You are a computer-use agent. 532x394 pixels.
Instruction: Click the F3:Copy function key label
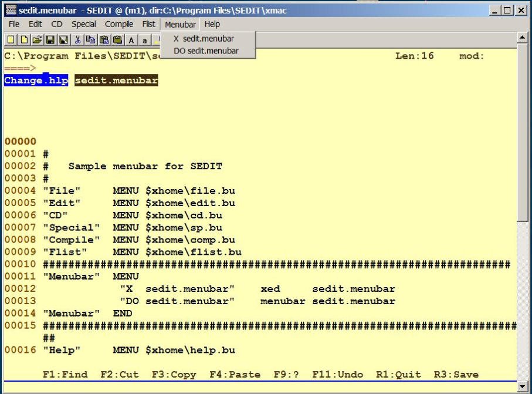(174, 374)
